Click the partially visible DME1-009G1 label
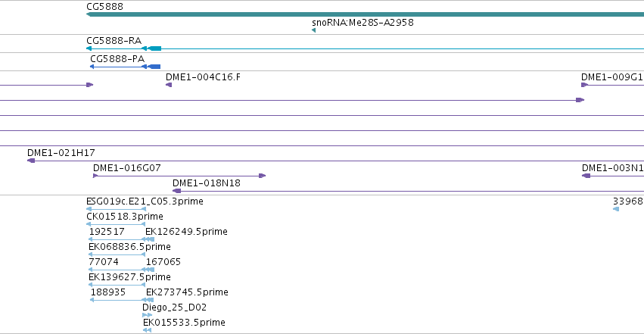Viewport: 644px width, 334px height. [612, 77]
